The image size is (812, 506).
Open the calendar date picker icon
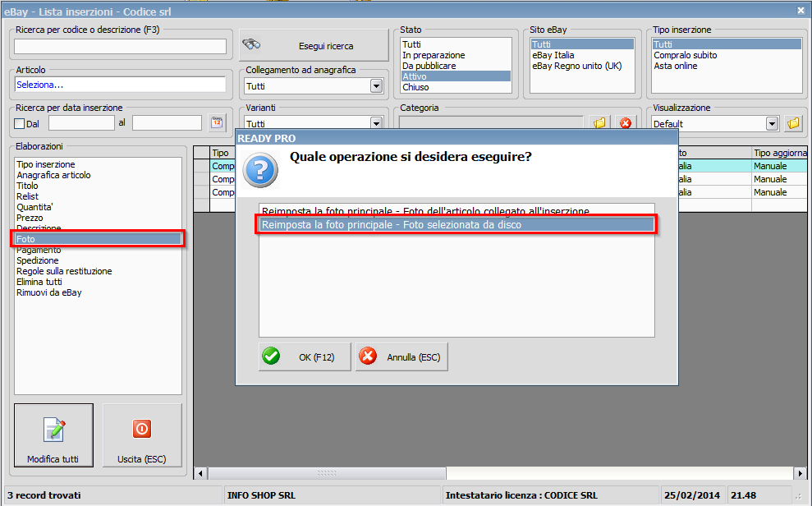coord(217,122)
